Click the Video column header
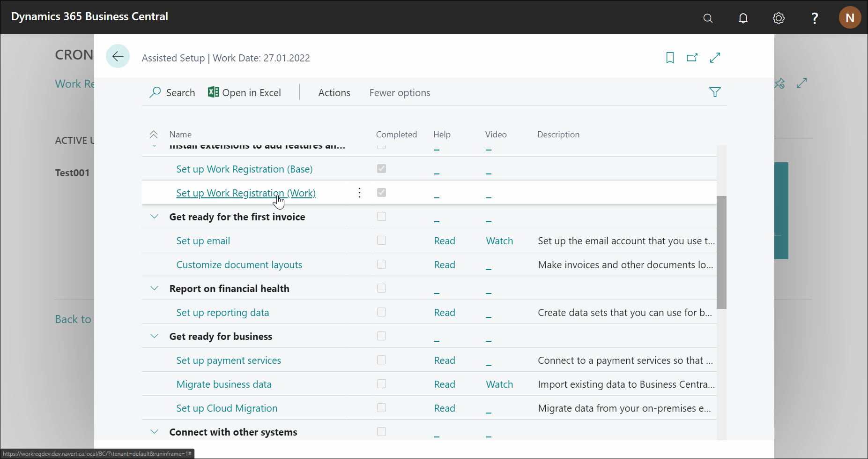Image resolution: width=868 pixels, height=459 pixels. pyautogui.click(x=496, y=135)
